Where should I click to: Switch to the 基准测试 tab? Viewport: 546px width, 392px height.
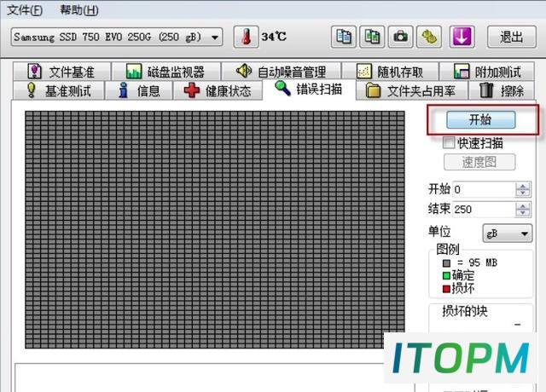59,90
